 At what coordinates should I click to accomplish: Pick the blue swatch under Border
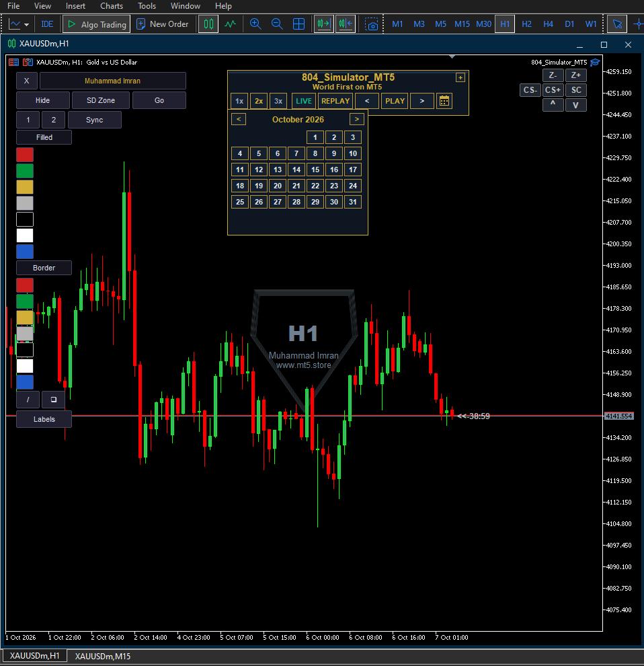pos(25,382)
